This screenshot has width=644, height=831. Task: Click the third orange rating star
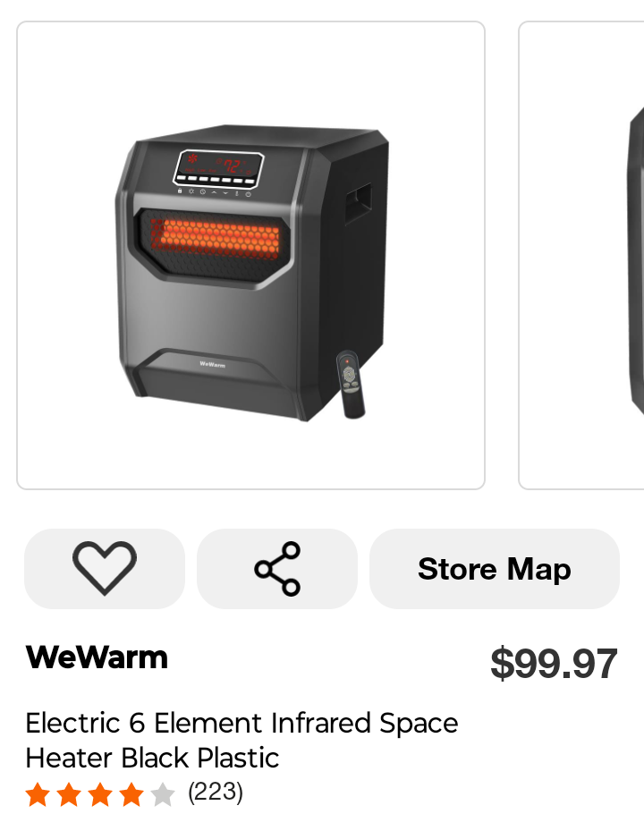pyautogui.click(x=100, y=795)
